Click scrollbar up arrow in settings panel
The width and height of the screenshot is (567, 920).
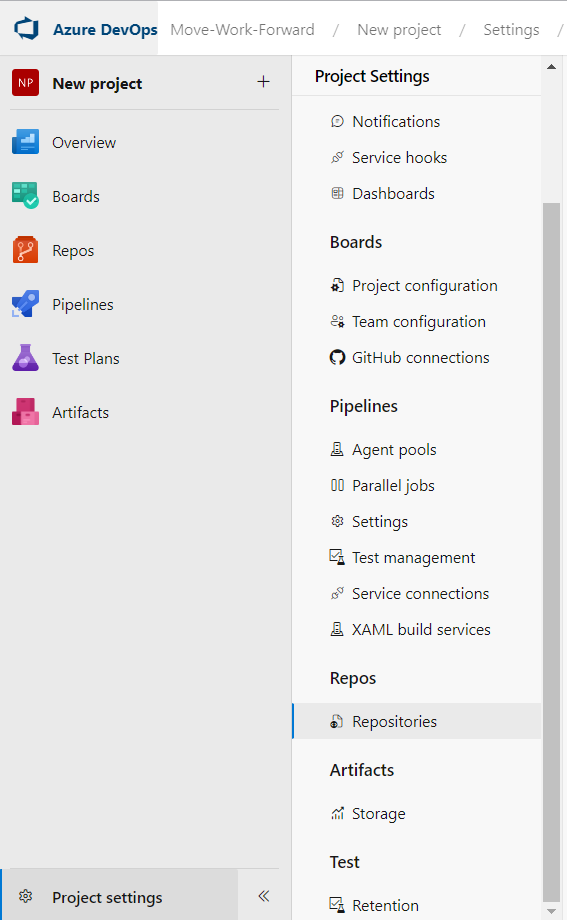point(551,67)
